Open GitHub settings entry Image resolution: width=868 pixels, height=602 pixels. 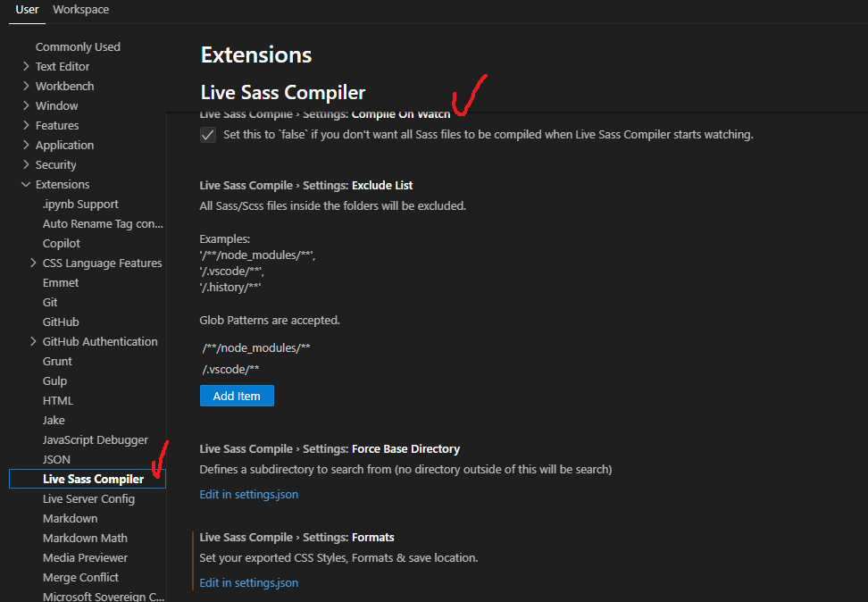click(61, 322)
